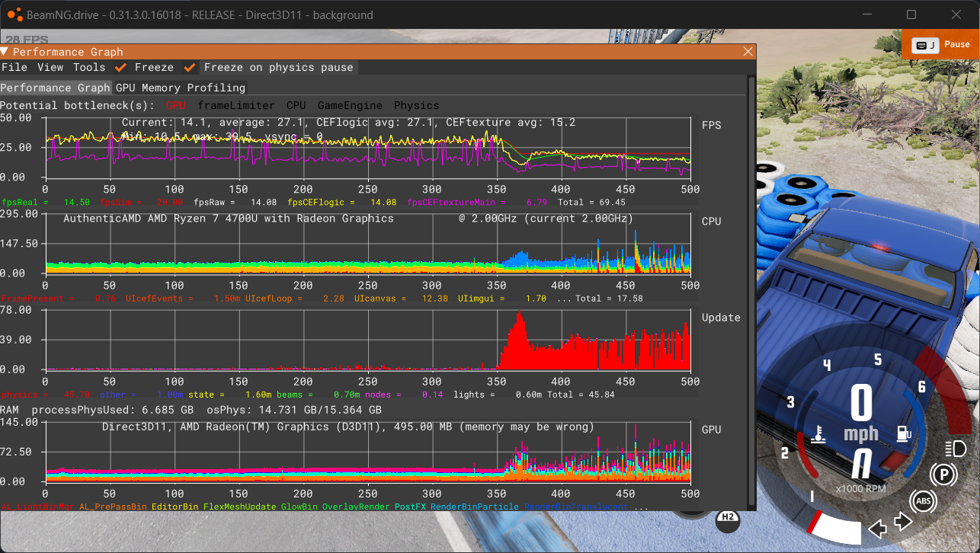980x553 pixels.
Task: Click the RenderBinTranslucent legend label
Action: click(x=576, y=507)
